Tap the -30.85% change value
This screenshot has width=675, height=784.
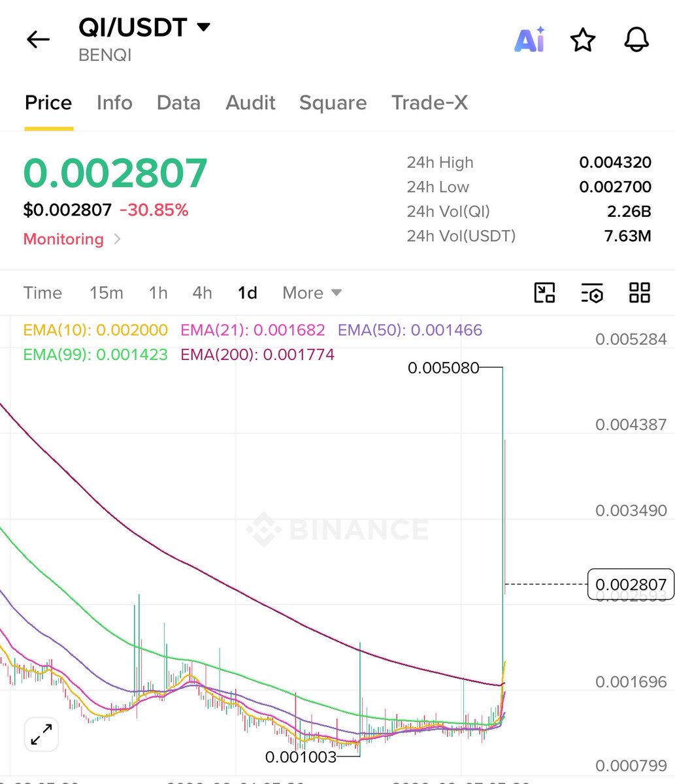(154, 210)
